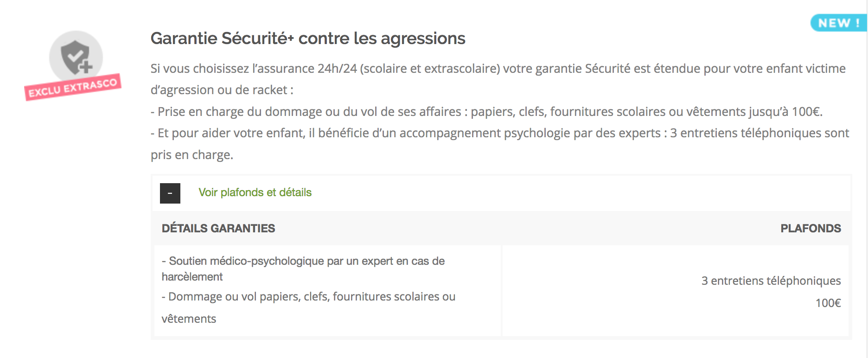Click the Garantie Sécurité+ contre les agressions heading
The width and height of the screenshot is (868, 358).
click(x=308, y=38)
